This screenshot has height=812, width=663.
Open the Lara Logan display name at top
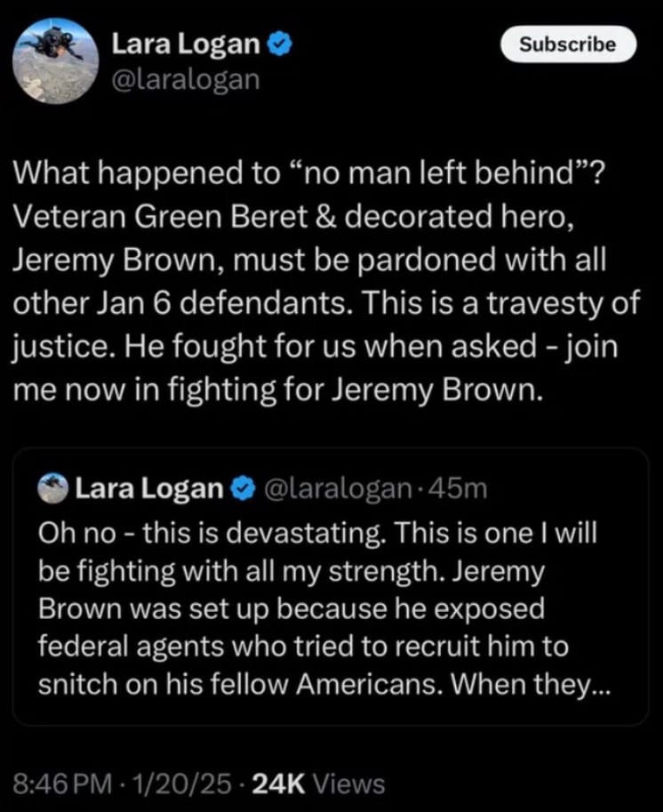pyautogui.click(x=186, y=45)
